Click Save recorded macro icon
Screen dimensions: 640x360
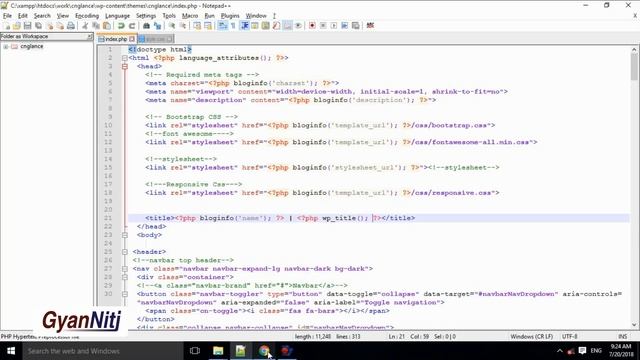tap(356, 26)
